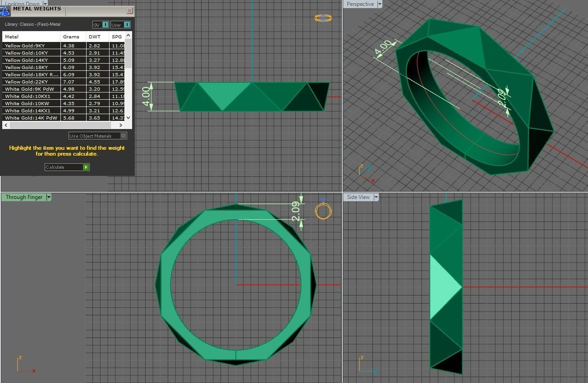The width and height of the screenshot is (588, 383).
Task: Click the 4.38 grams value
Action: point(69,46)
